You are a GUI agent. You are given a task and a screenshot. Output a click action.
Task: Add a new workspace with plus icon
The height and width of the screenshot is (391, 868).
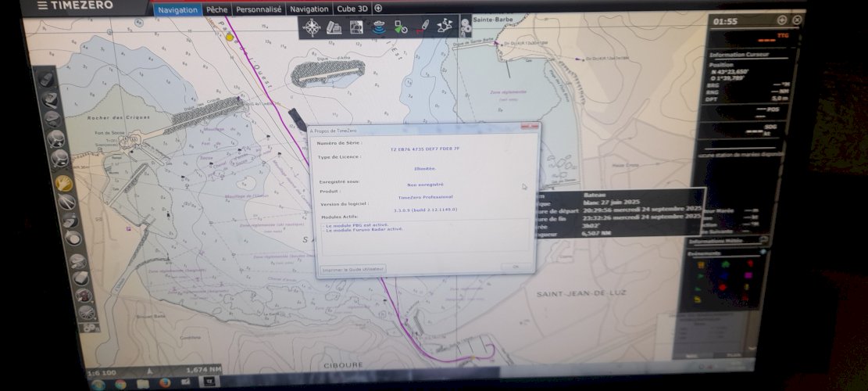click(x=378, y=9)
